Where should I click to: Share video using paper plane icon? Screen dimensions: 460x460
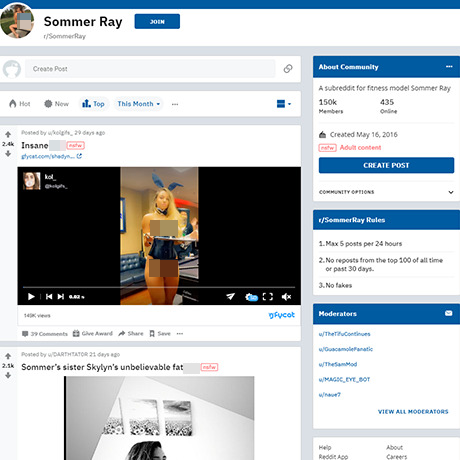tap(230, 296)
